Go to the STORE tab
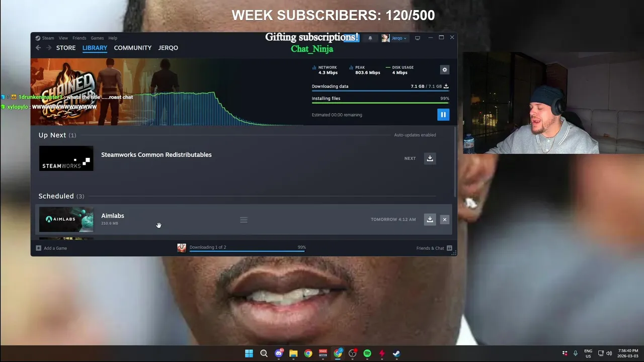The image size is (644, 362). coord(66,48)
